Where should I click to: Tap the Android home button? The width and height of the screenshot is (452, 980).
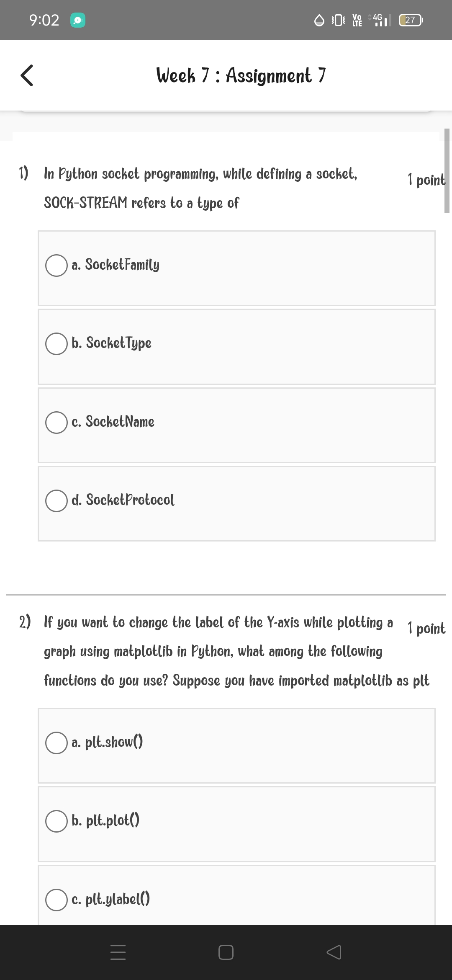226,952
